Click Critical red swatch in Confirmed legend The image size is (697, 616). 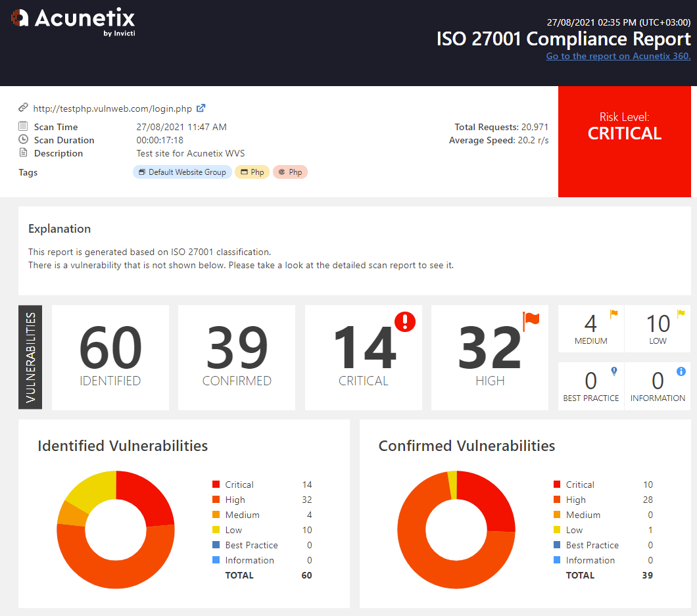557,484
